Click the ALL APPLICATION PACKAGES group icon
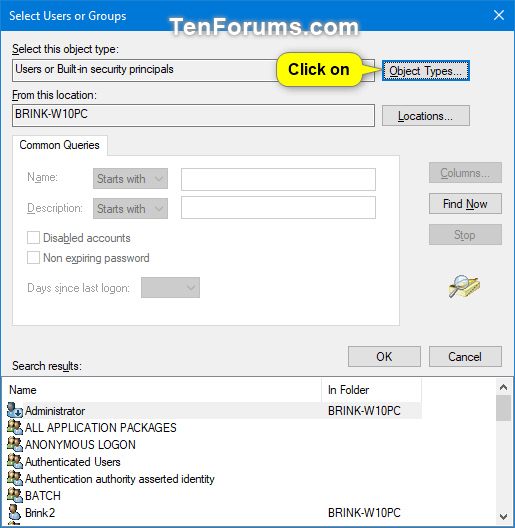The image size is (515, 528). tap(15, 427)
